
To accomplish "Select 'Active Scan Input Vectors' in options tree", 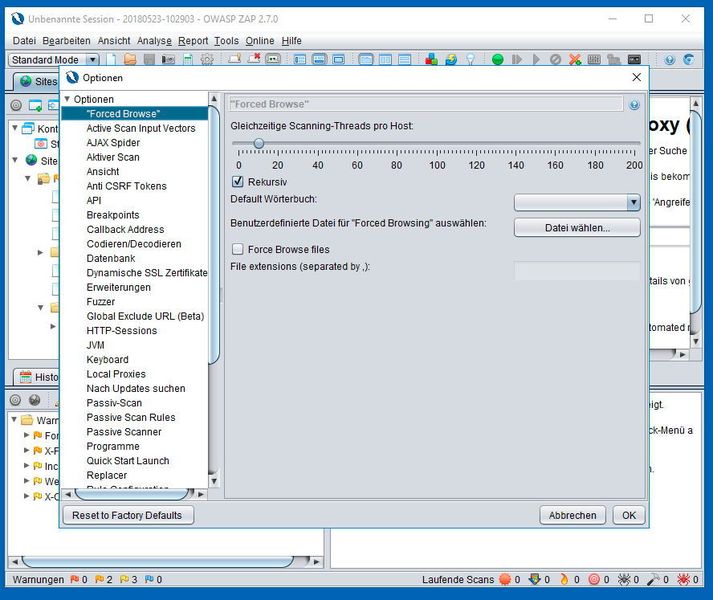I will point(141,128).
